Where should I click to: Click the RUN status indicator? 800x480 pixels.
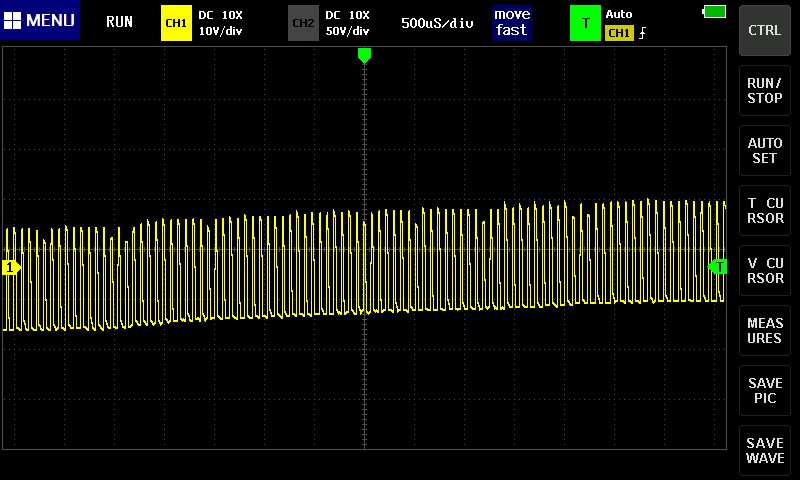119,22
